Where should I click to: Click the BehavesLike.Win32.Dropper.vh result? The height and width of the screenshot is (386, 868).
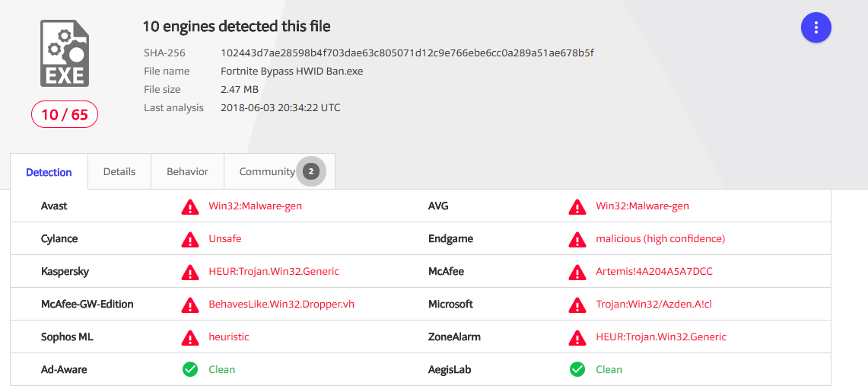pyautogui.click(x=281, y=304)
